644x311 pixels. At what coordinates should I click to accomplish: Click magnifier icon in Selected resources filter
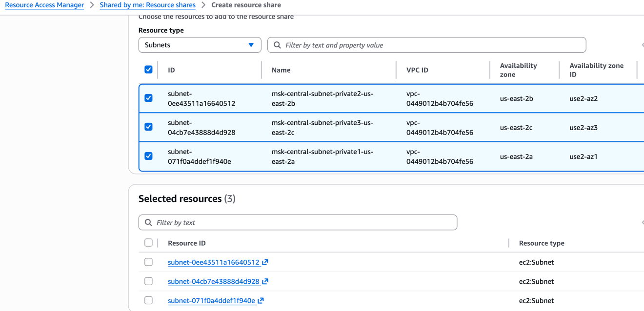click(148, 222)
